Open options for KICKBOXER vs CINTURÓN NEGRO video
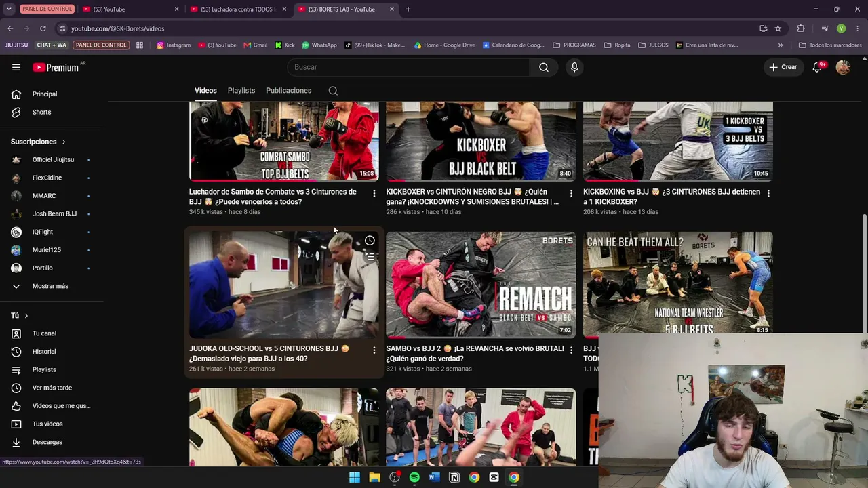 tap(571, 193)
